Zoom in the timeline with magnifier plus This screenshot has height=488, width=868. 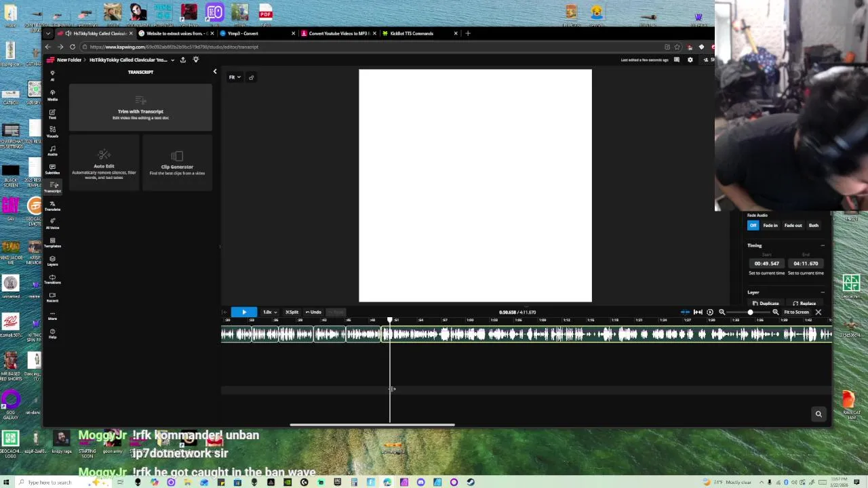pos(775,312)
